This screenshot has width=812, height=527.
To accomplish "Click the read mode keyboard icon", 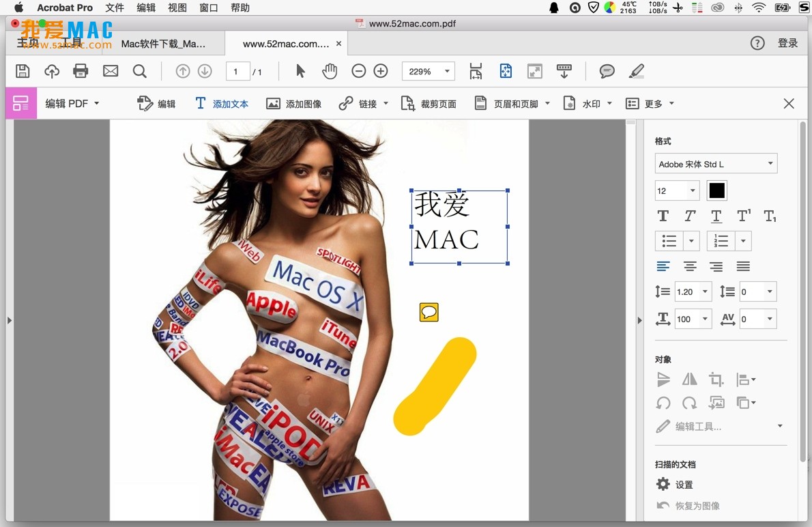I will [564, 71].
